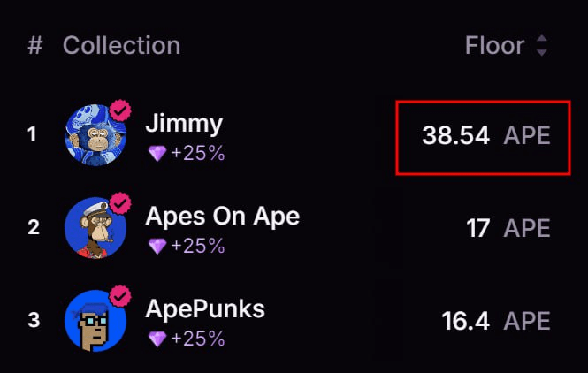Open the Apes On Ape collection link

[222, 216]
